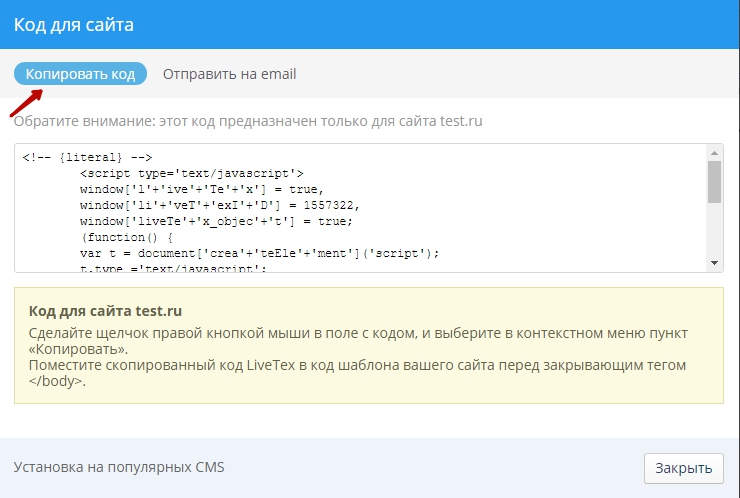740x498 pixels.
Task: Click the "Обратите внимание" notice text
Action: point(248,121)
